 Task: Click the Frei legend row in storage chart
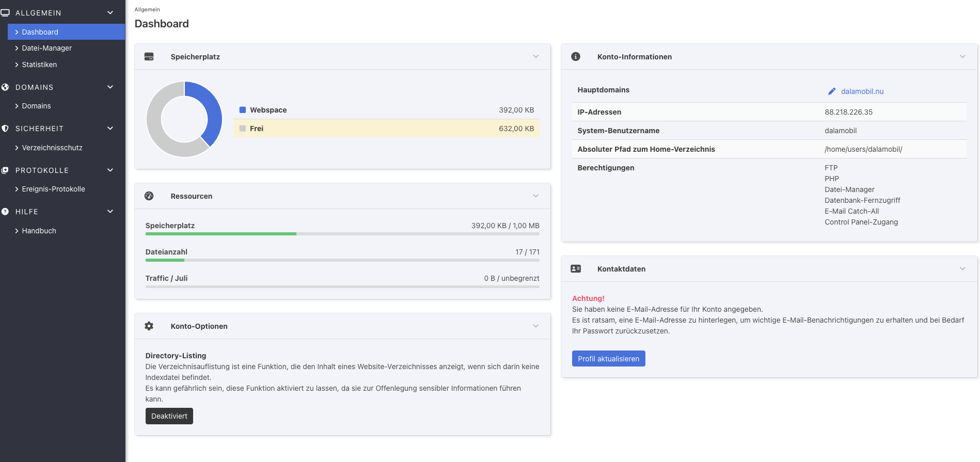click(386, 129)
